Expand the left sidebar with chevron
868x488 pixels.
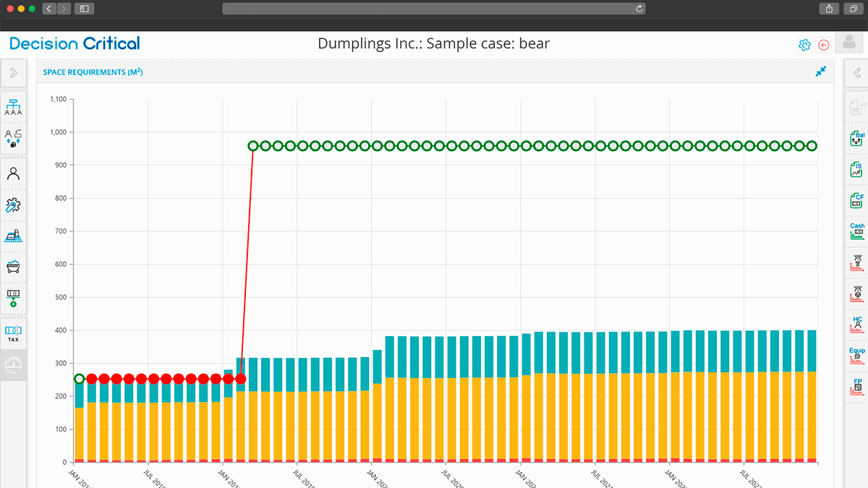tap(13, 73)
